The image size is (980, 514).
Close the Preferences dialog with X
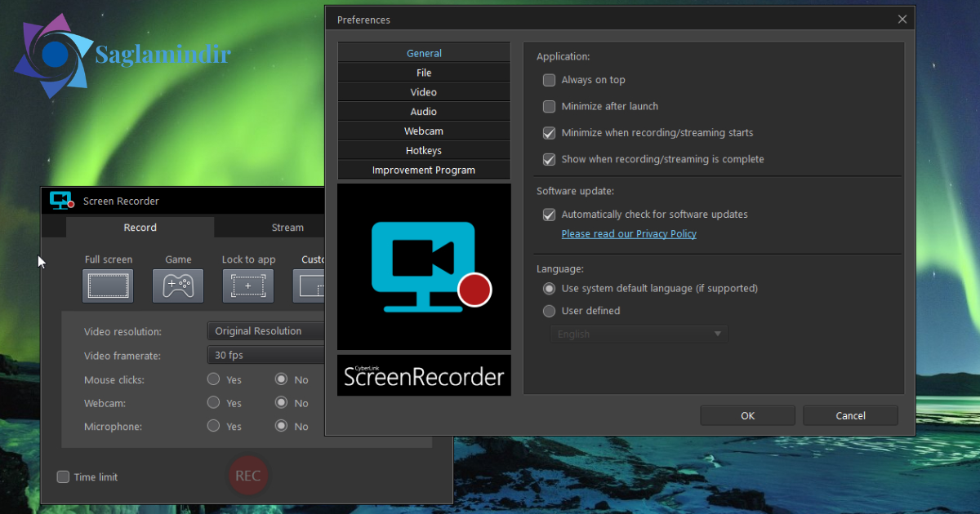point(902,19)
